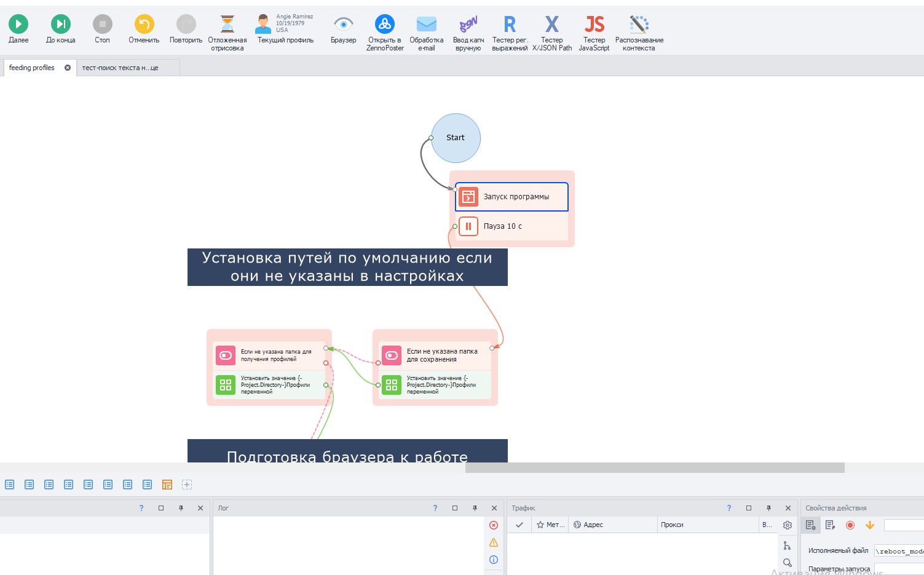Open the Браузер eye icon
The image size is (924, 575).
click(x=343, y=24)
